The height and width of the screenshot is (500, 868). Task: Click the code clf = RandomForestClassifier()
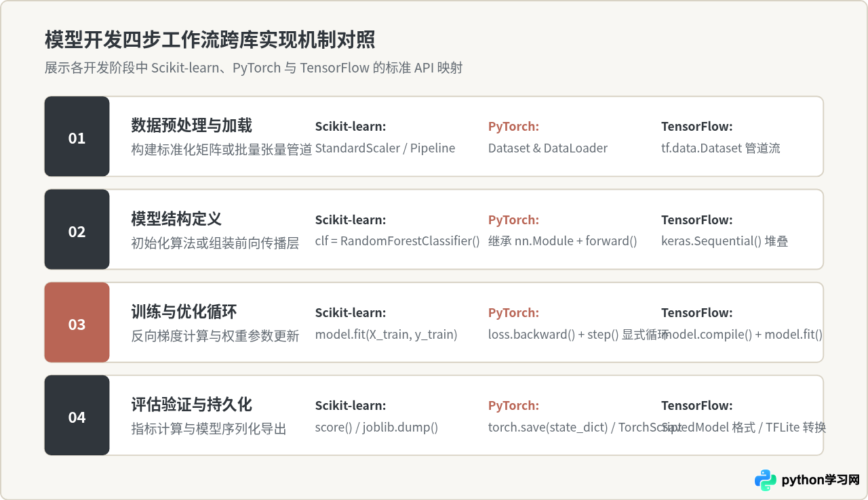coord(397,241)
